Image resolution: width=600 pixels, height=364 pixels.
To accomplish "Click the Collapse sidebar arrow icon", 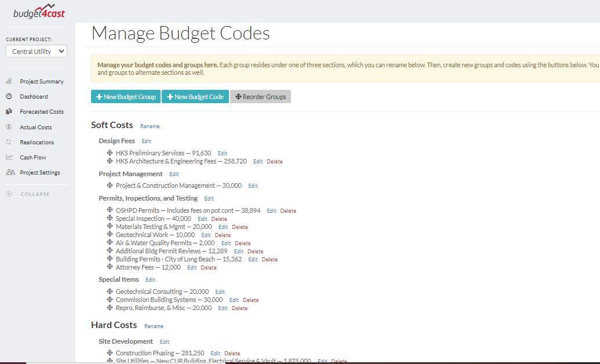I will click(9, 194).
